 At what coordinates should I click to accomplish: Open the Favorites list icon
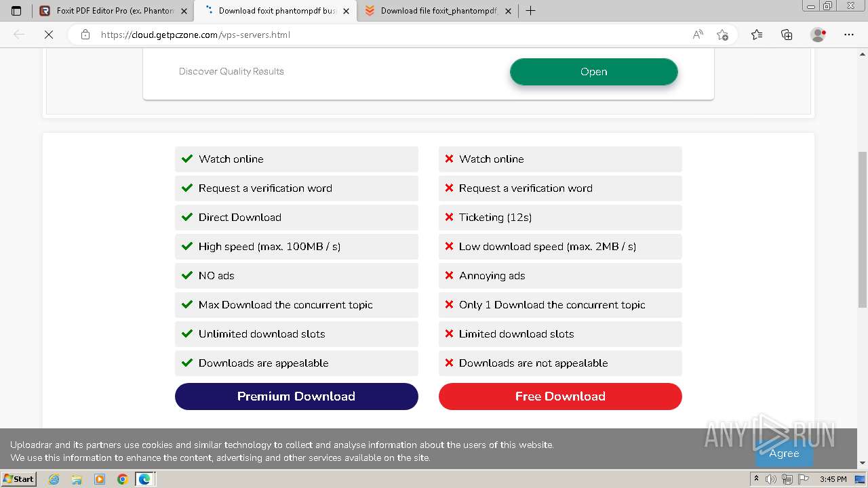[757, 35]
